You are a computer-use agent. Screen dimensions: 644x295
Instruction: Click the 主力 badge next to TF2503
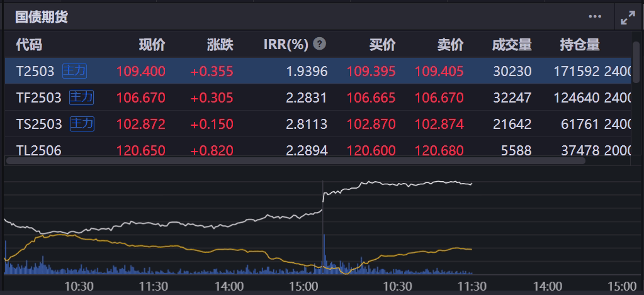coord(81,97)
